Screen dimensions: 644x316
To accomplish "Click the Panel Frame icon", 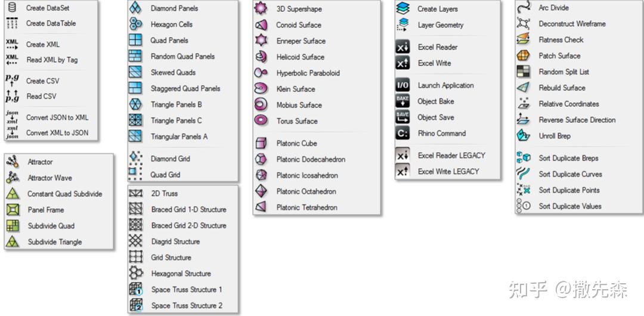I will [x=13, y=210].
